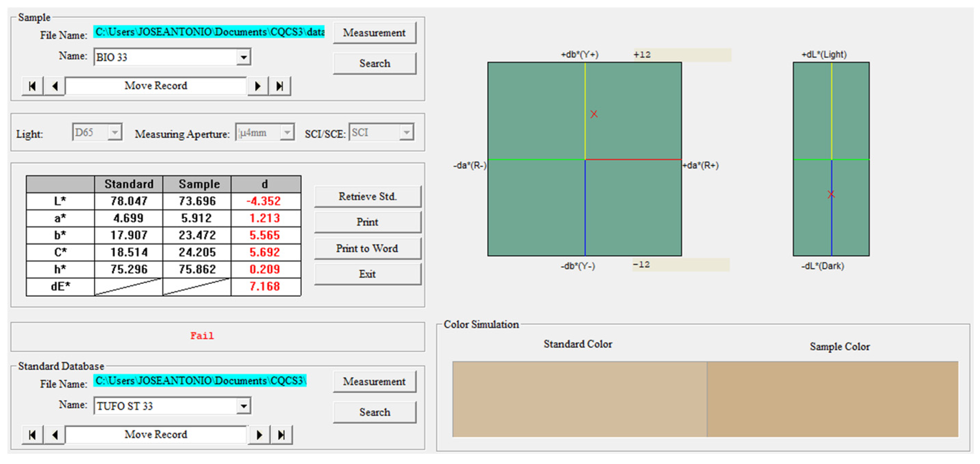The image size is (980, 464).
Task: Jump to last standard database record
Action: point(281,435)
